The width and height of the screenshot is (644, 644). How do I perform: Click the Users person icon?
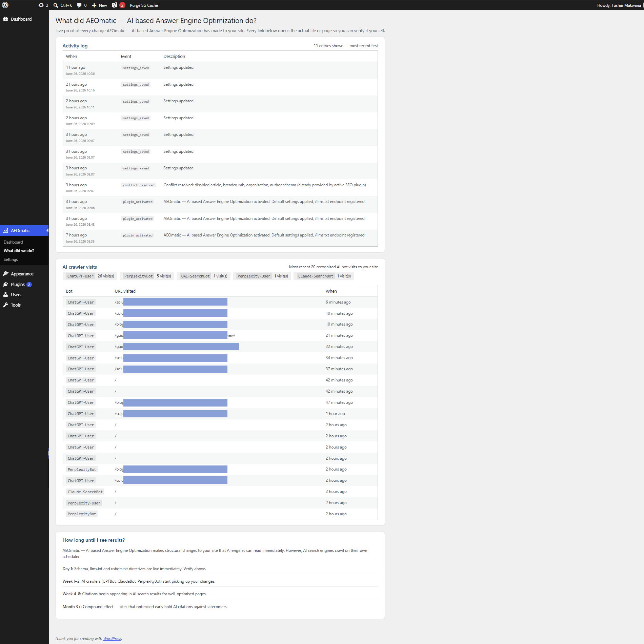[x=6, y=294]
